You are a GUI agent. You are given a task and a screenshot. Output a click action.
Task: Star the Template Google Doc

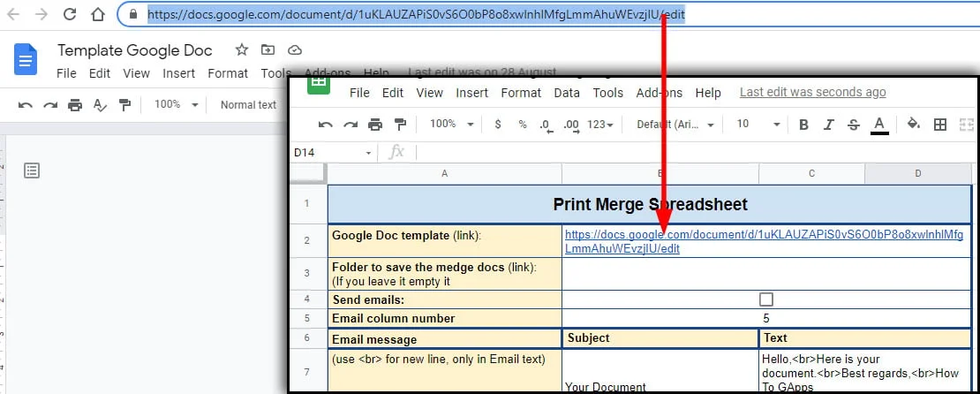(241, 50)
